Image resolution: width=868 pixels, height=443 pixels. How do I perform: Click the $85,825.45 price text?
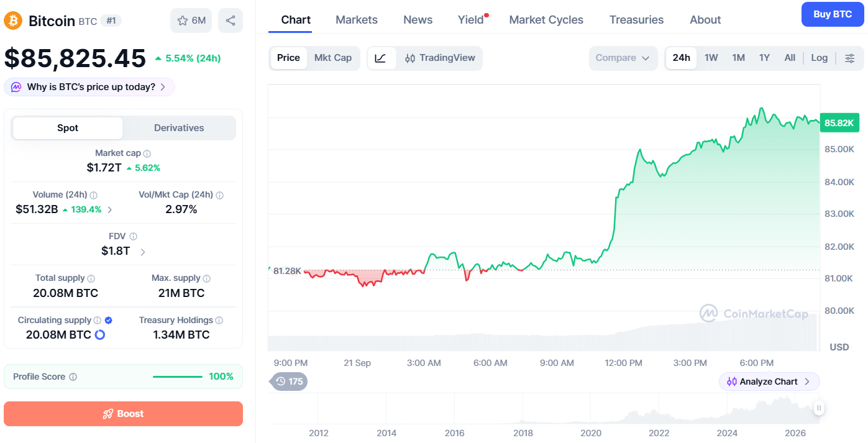[75, 58]
